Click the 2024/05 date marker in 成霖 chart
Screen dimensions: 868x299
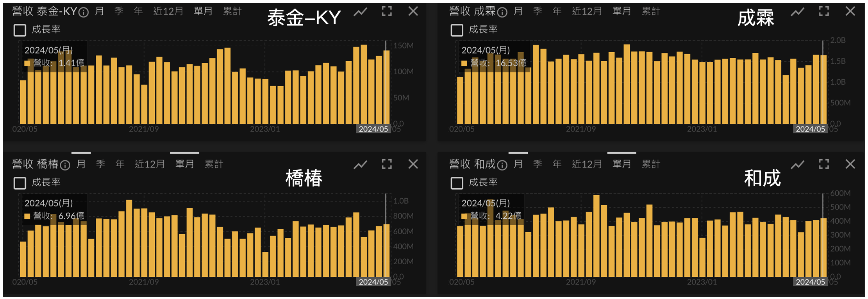(x=811, y=129)
